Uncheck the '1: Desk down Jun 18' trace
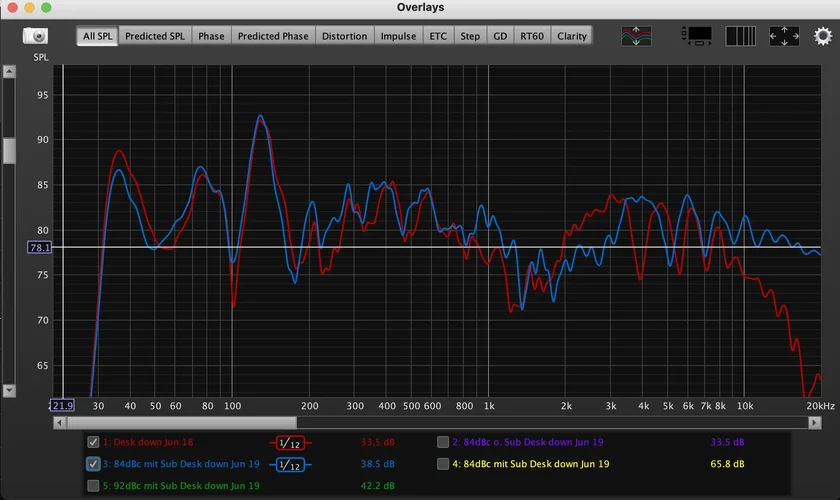Viewport: 840px width, 500px height. tap(93, 441)
